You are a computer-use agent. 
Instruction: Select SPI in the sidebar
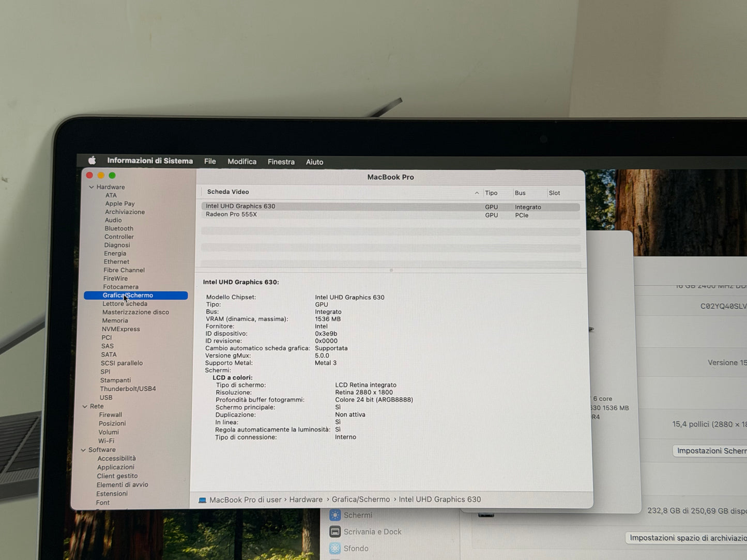(105, 371)
